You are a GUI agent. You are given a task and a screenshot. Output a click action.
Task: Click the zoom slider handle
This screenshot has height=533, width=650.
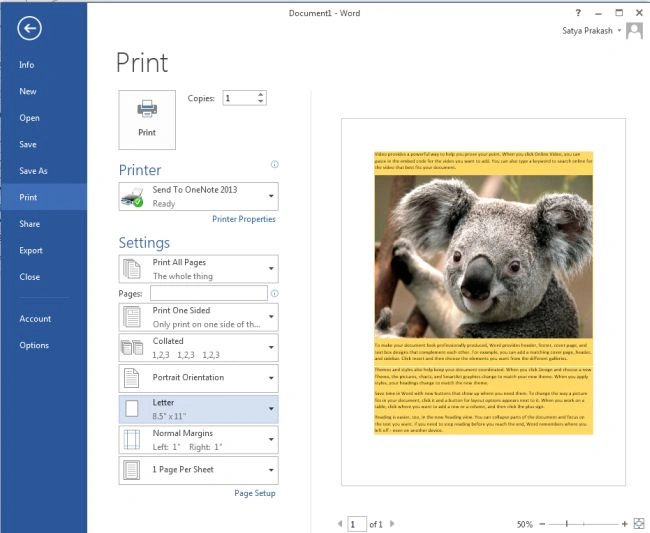567,524
